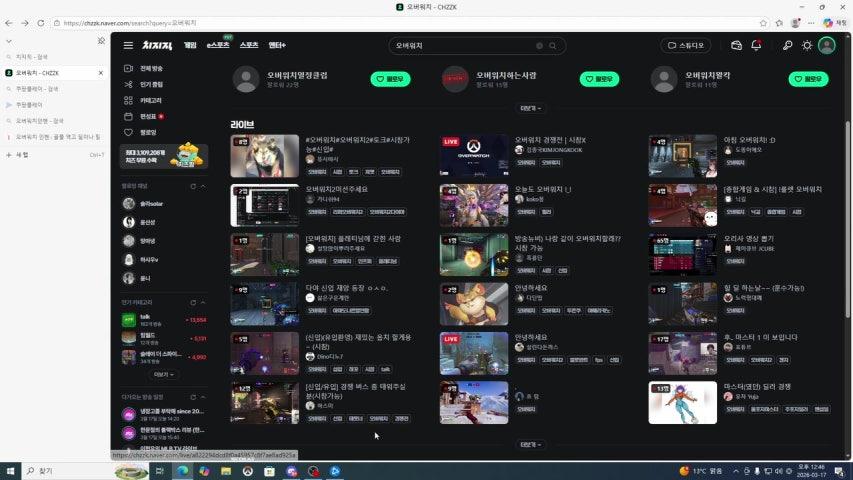This screenshot has height=480, width=853.
Task: Open the cheese wallet icon
Action: point(736,46)
